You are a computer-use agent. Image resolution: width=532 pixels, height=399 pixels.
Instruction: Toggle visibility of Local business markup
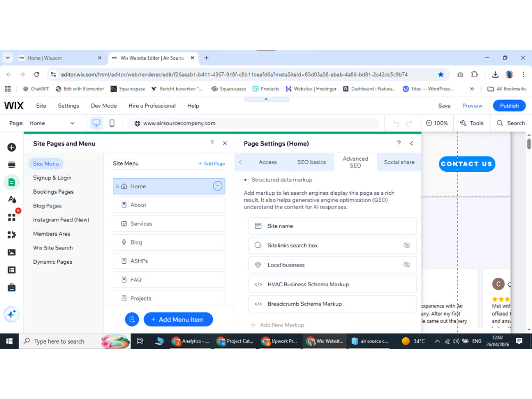click(x=406, y=264)
